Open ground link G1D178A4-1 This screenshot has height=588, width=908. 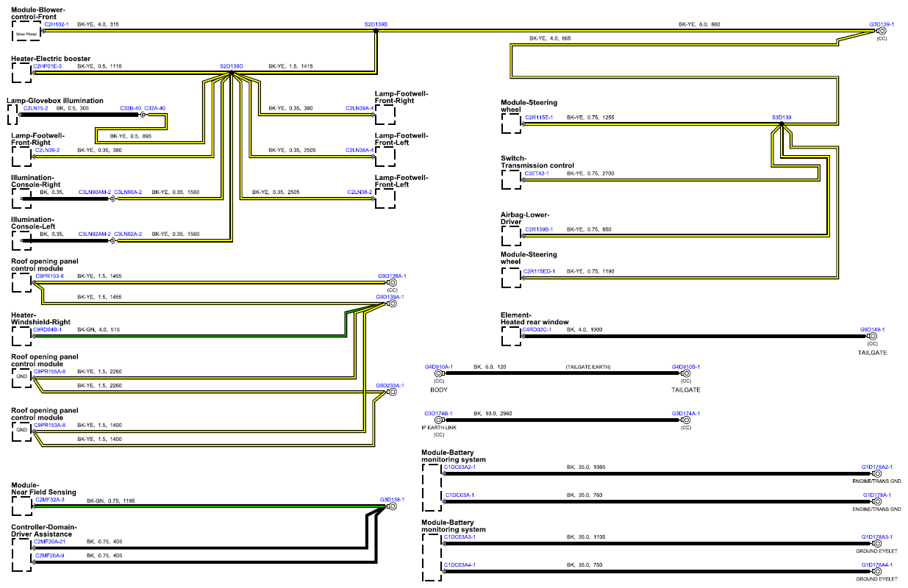[x=877, y=564]
